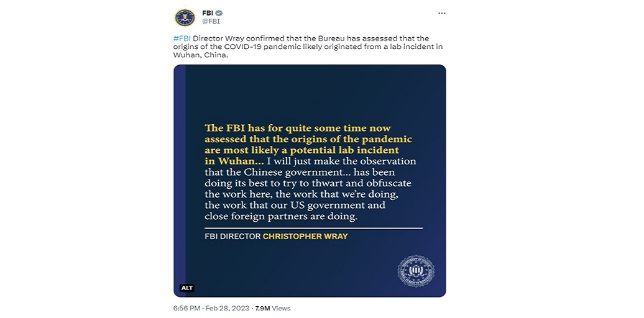Screen dimensions: 644x318
Task: Click the ALT badge on the image
Action: click(187, 288)
